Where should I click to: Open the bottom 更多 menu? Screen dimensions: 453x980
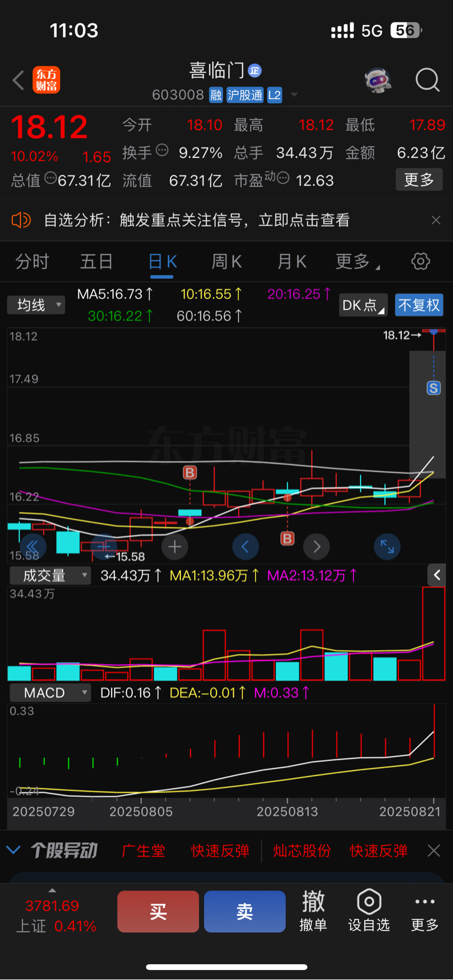click(425, 911)
